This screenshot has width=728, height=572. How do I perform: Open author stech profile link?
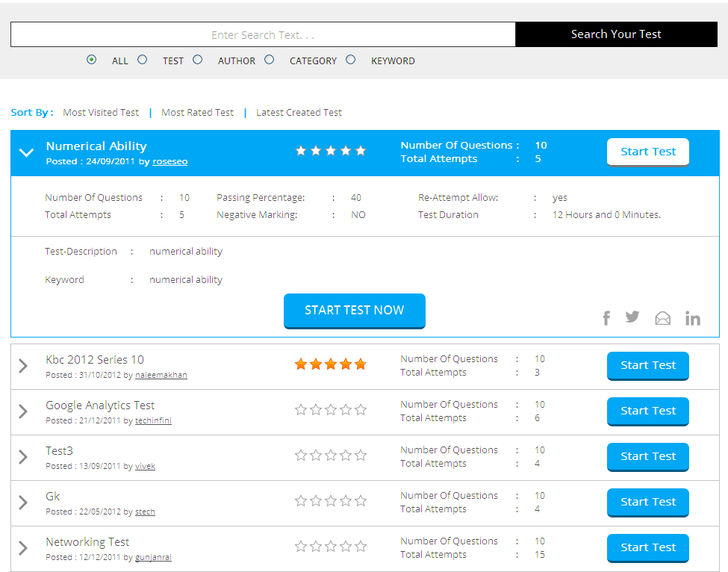click(145, 512)
